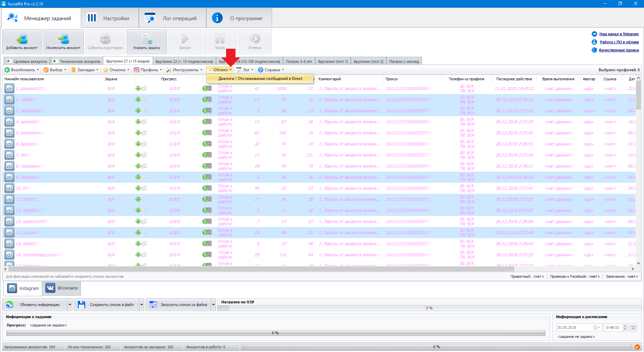Screen dimensions: 644x352
Task: Click the Instagram icon in row 5
Action: [9, 133]
